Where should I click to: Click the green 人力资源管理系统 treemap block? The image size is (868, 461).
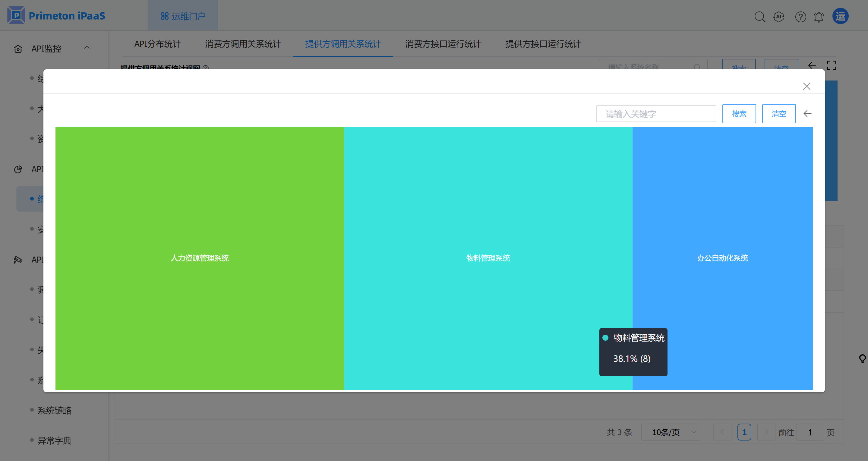click(x=200, y=202)
